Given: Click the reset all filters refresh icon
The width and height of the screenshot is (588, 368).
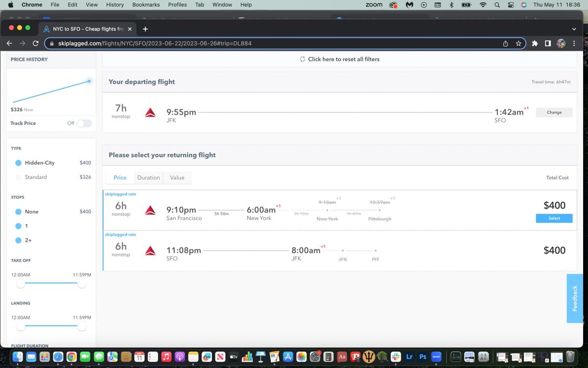Looking at the screenshot, I should [302, 59].
